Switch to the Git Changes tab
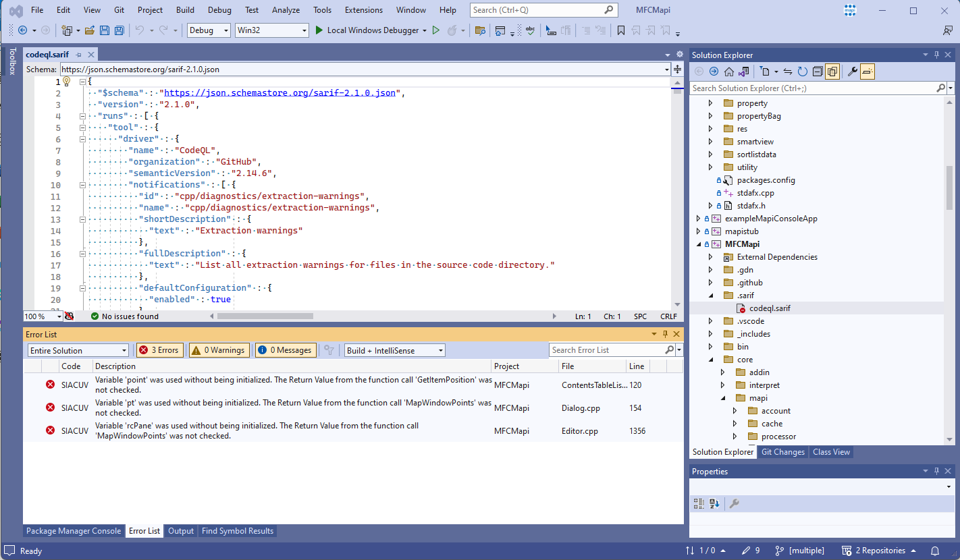The width and height of the screenshot is (960, 560). tap(782, 451)
